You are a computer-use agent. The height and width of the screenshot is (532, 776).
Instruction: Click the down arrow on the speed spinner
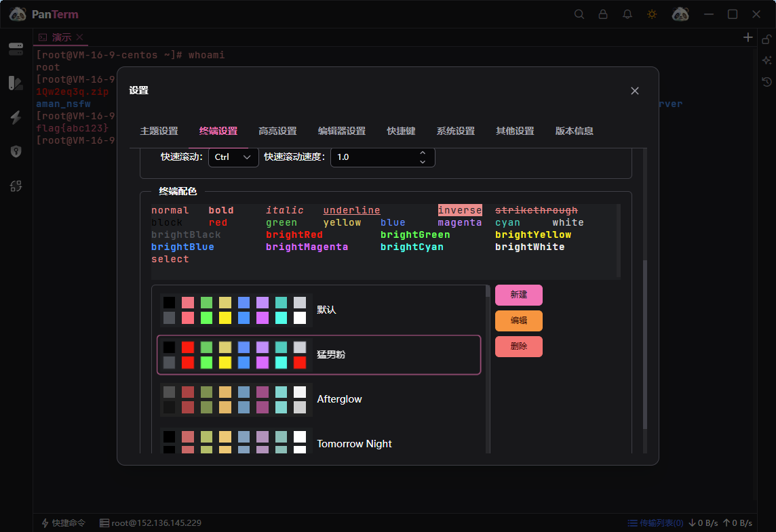pyautogui.click(x=422, y=161)
